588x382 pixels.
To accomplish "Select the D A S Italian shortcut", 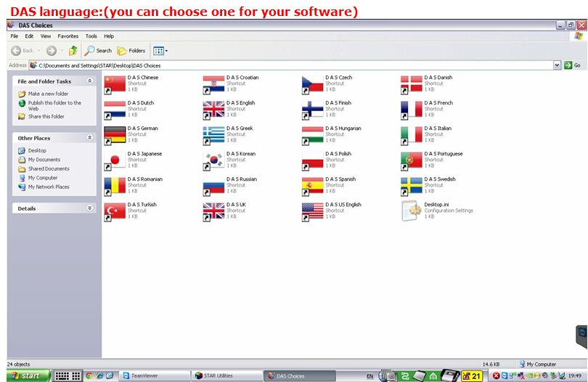I will 426,134.
